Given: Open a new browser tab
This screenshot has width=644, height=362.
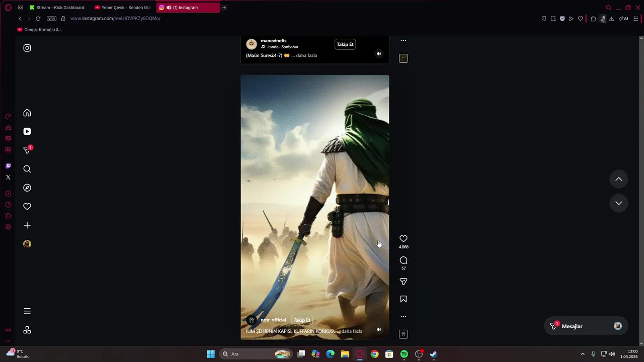Looking at the screenshot, I should (x=224, y=8).
